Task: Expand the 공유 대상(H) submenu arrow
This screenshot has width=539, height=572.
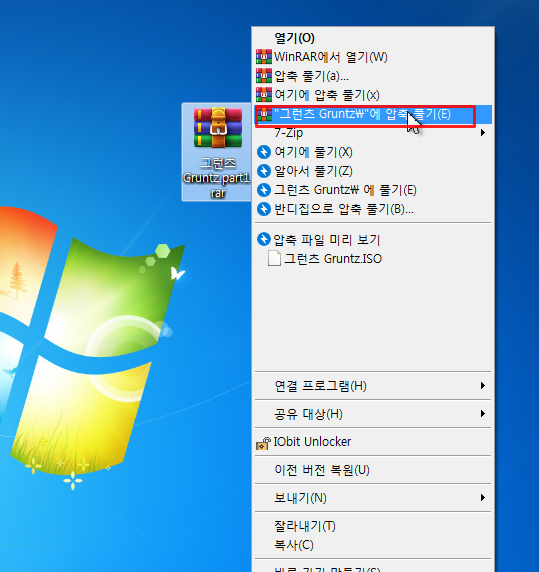Action: point(483,414)
